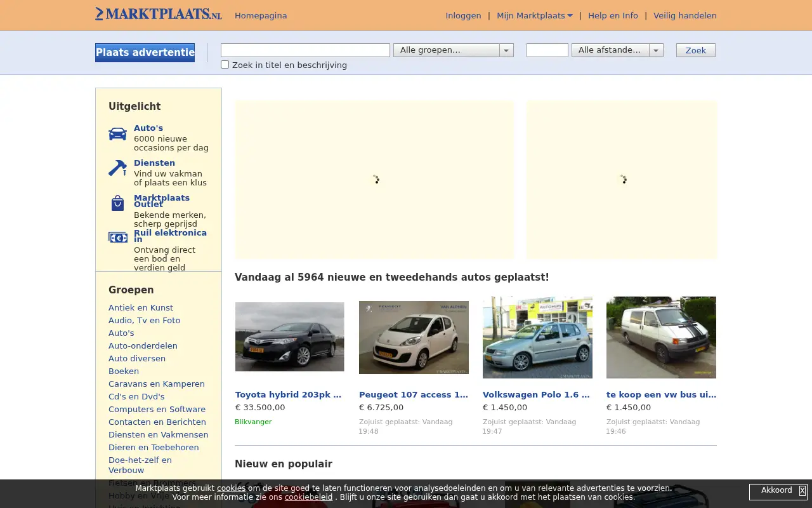Viewport: 812px width, 508px height.
Task: Open Caravans en Kamperen group
Action: [157, 384]
